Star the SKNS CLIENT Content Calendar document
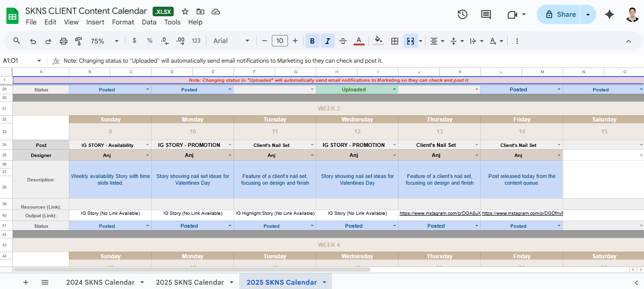The height and width of the screenshot is (289, 644). pos(185,11)
